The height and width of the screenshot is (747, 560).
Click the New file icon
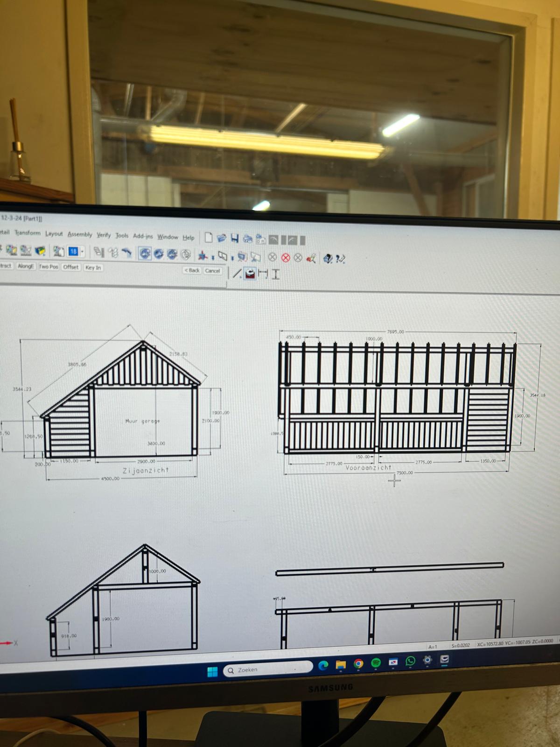209,238
